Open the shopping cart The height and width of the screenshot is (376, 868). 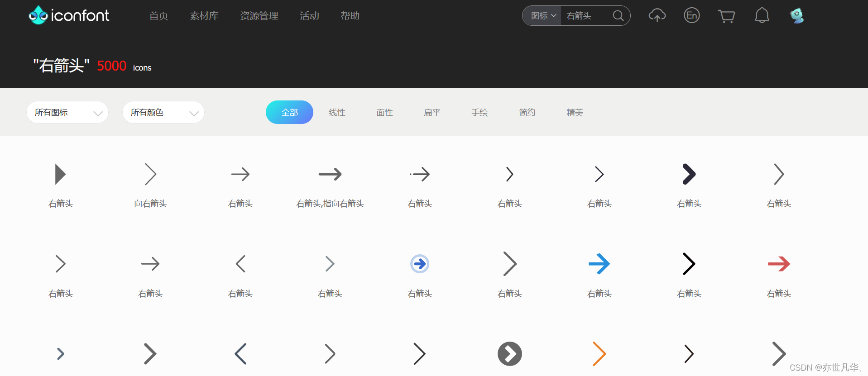[727, 16]
